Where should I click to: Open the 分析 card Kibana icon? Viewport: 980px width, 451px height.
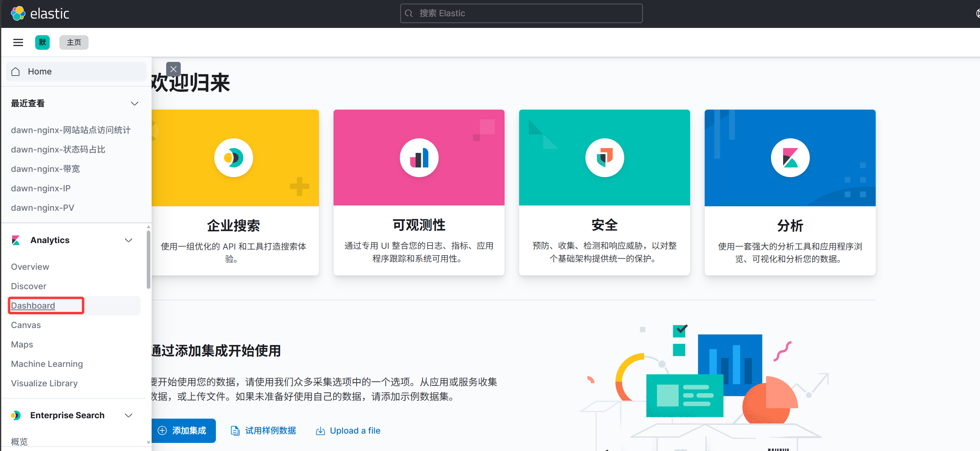[790, 158]
